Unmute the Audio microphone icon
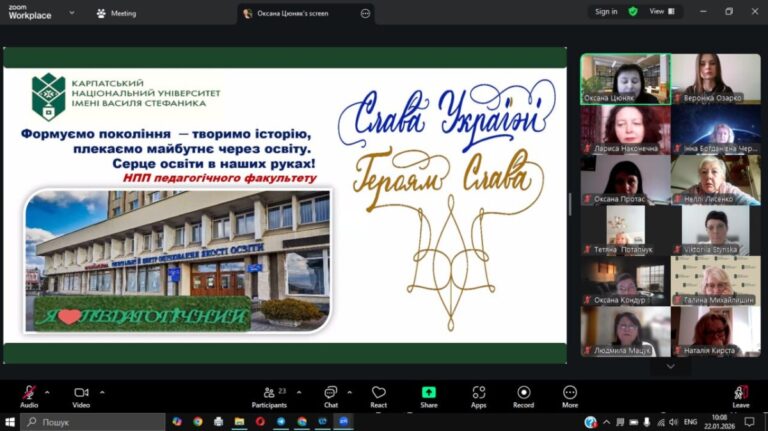The image size is (768, 431). [x=29, y=393]
